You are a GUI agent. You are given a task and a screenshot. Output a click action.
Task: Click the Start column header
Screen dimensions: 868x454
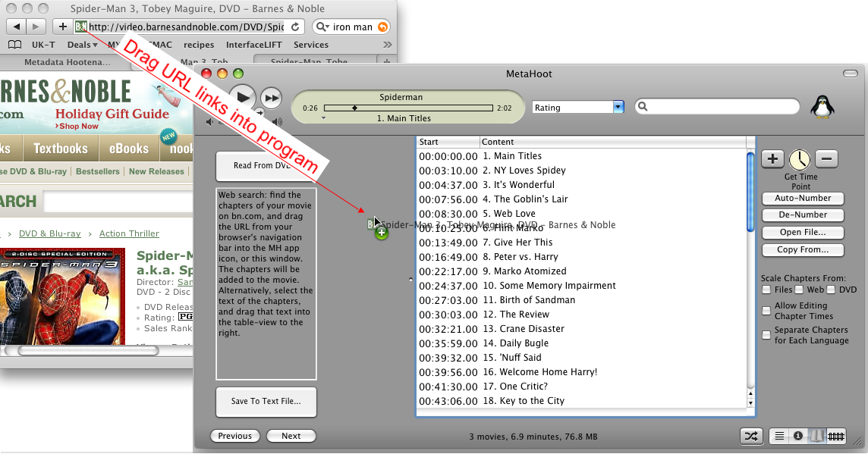448,142
